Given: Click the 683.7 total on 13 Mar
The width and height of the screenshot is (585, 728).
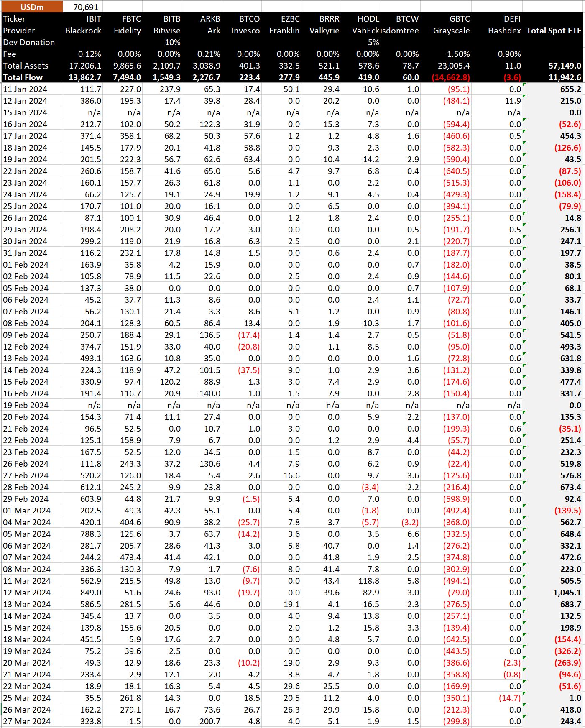Looking at the screenshot, I should [571, 604].
